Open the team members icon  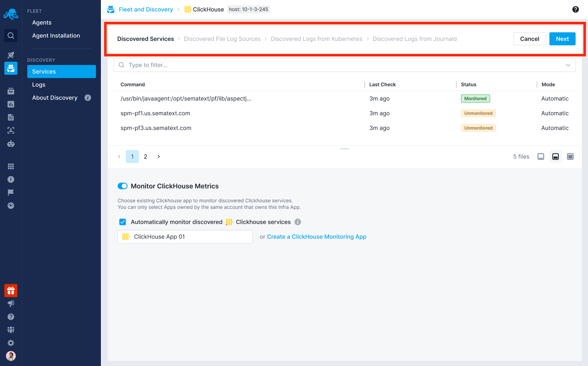tap(11, 330)
